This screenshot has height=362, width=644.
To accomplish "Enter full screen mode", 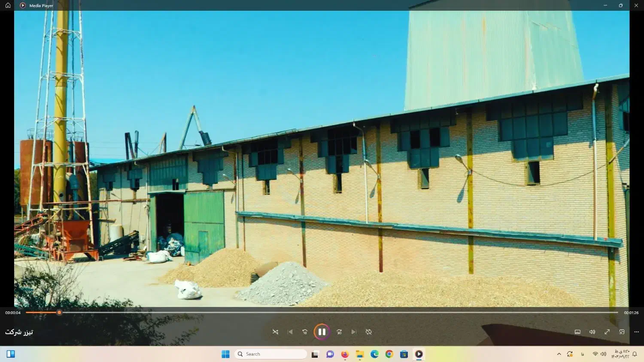I will point(607,332).
